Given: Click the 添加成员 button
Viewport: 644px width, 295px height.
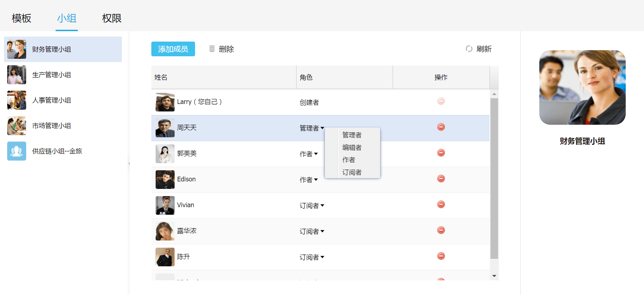Looking at the screenshot, I should pos(173,49).
